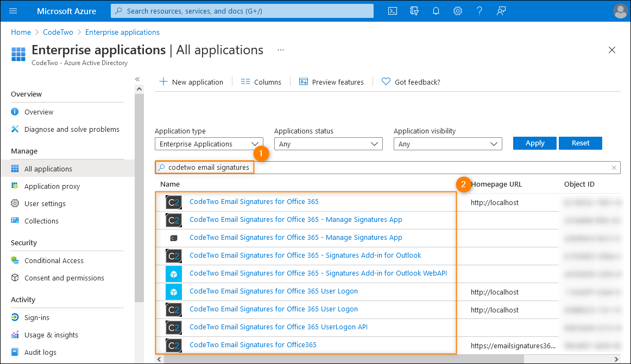Open the feedback icon in the top bar
Image resolution: width=631 pixels, height=364 pixels.
(501, 11)
